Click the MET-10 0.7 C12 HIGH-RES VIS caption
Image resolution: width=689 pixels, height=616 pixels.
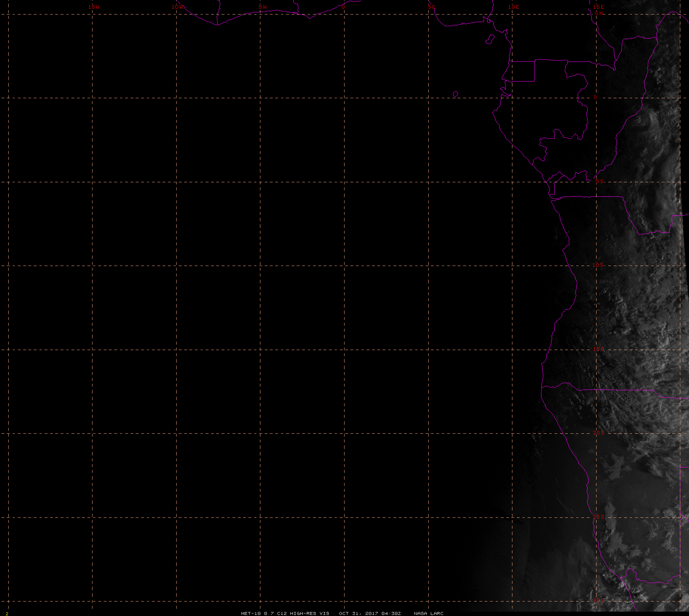pyautogui.click(x=285, y=613)
